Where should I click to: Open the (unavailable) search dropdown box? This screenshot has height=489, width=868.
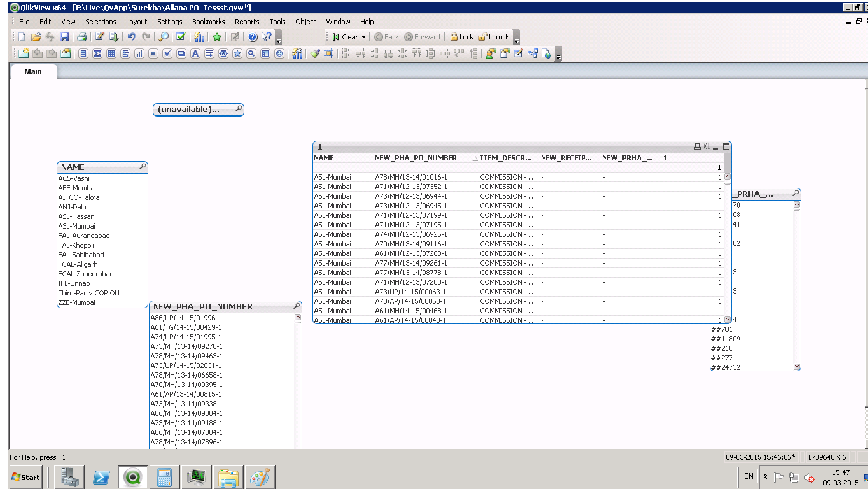(x=198, y=110)
